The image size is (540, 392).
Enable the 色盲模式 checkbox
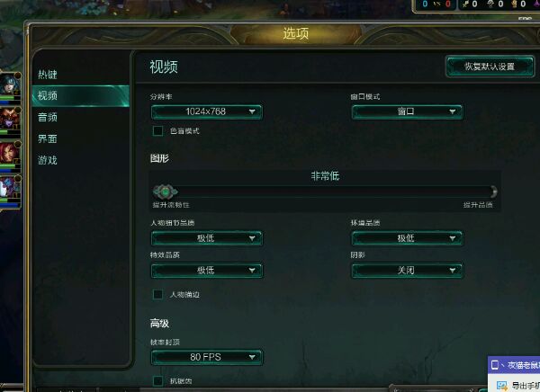coord(157,130)
